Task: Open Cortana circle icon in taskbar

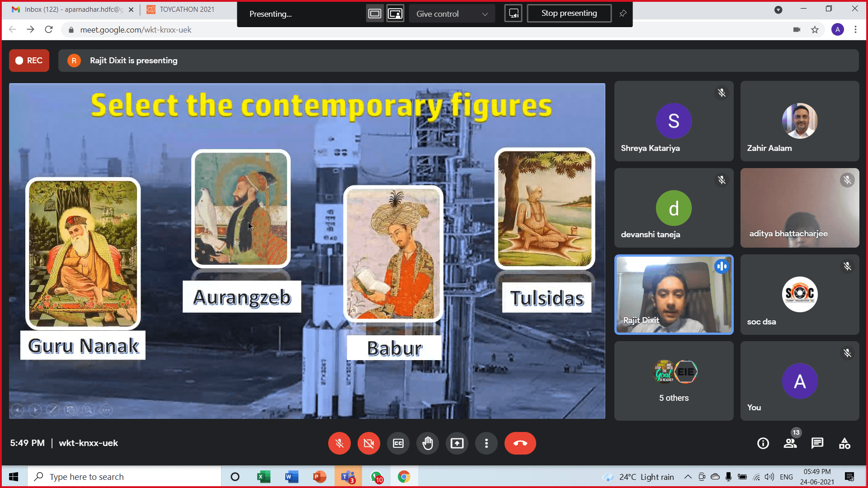Action: coord(235,477)
